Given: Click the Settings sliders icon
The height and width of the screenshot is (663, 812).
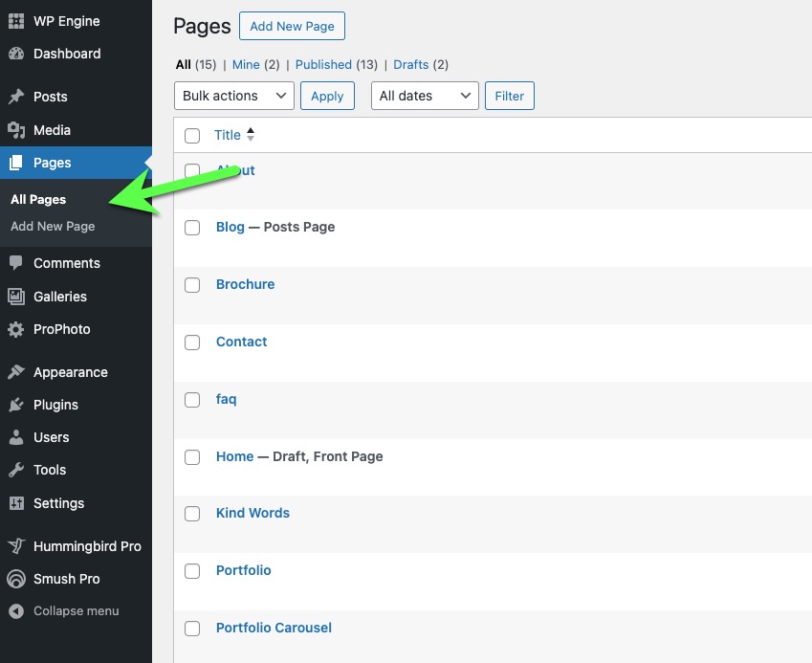Looking at the screenshot, I should pyautogui.click(x=16, y=503).
